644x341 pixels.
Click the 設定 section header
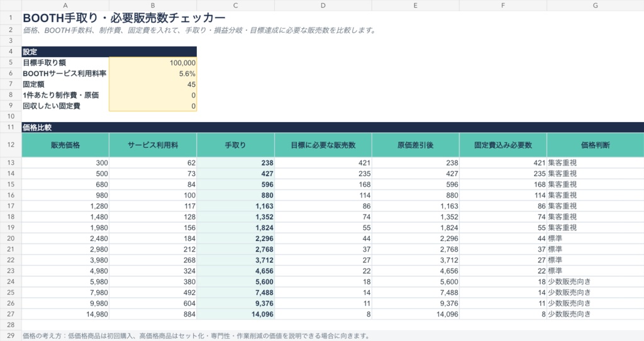[x=109, y=52]
